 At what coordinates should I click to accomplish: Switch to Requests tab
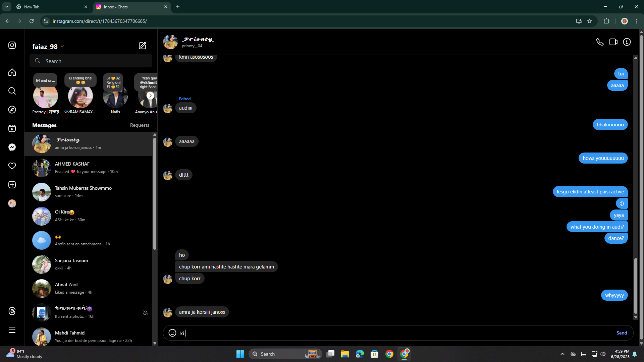click(140, 125)
